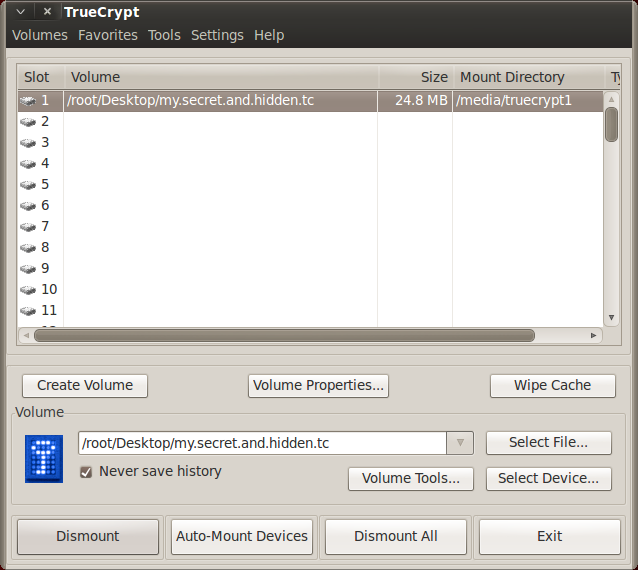Image resolution: width=638 pixels, height=570 pixels.
Task: Click the scroll up arrow of slot list
Action: point(611,99)
